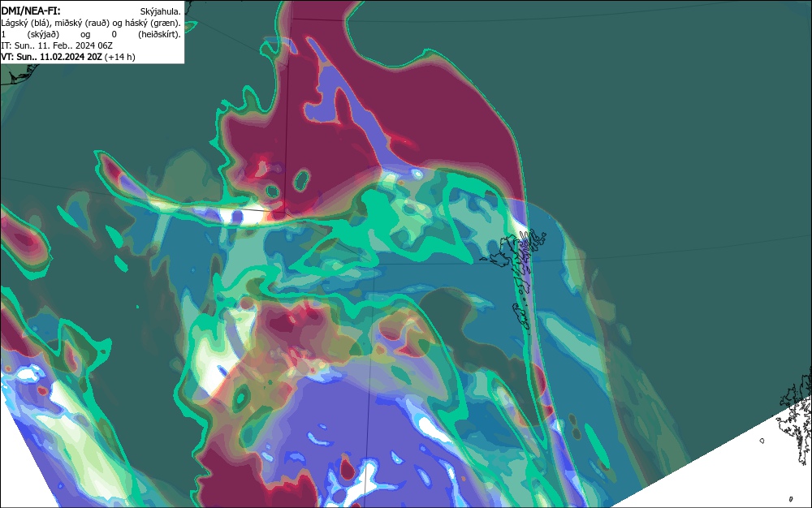
Task: Click the '(+14 h)' forecast offset text
Action: (119, 57)
